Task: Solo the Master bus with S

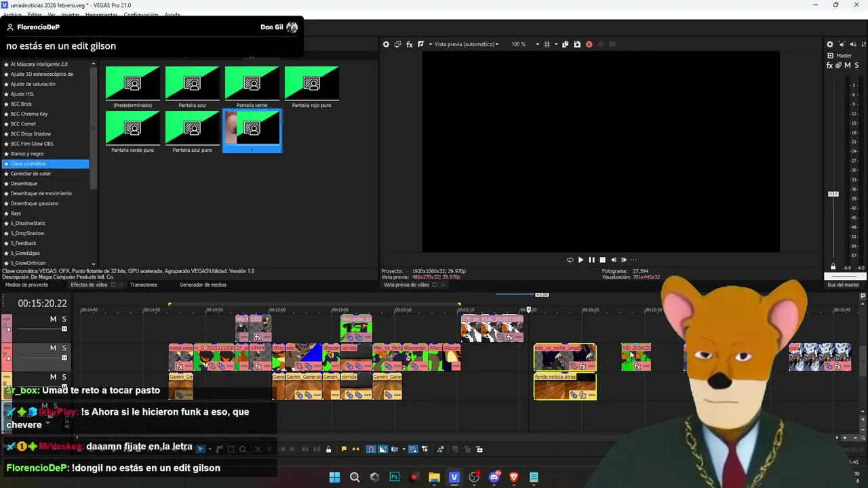Action: (x=857, y=66)
